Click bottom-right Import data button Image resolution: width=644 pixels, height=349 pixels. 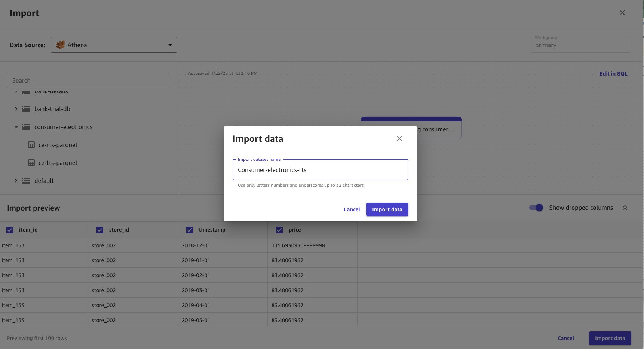(610, 338)
